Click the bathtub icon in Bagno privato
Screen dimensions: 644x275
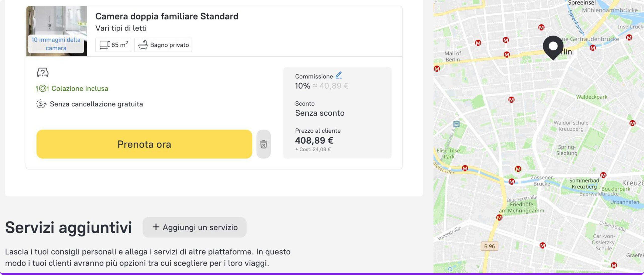click(x=143, y=45)
